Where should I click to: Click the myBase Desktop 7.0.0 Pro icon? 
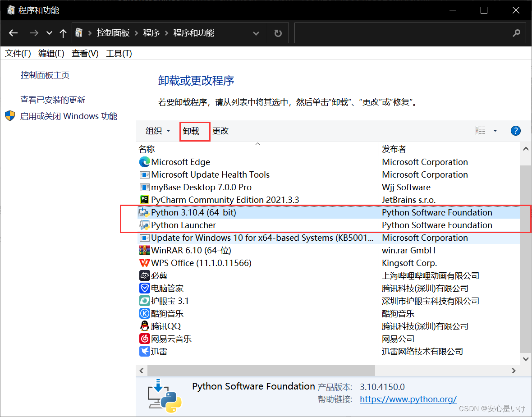(x=145, y=187)
